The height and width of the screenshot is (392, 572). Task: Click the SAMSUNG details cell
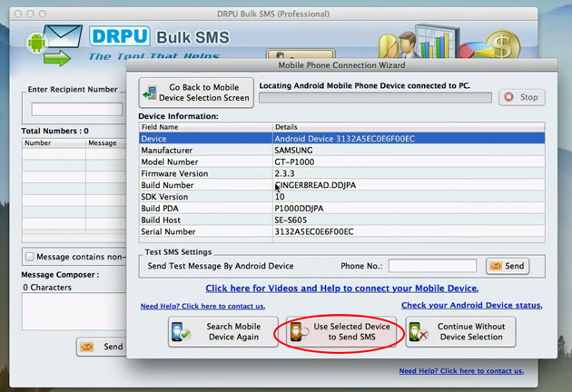[x=293, y=151]
